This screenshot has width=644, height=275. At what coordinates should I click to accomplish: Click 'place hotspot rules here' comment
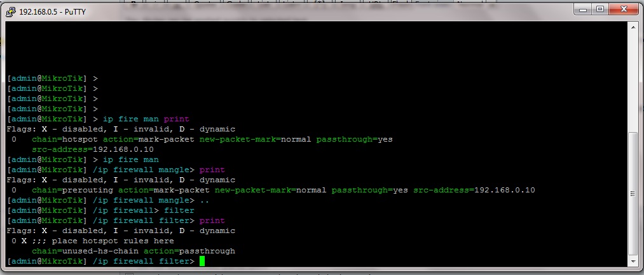click(113, 241)
